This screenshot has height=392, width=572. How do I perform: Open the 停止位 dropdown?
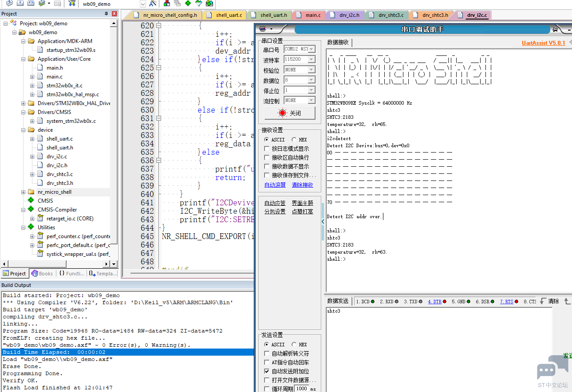tap(312, 90)
